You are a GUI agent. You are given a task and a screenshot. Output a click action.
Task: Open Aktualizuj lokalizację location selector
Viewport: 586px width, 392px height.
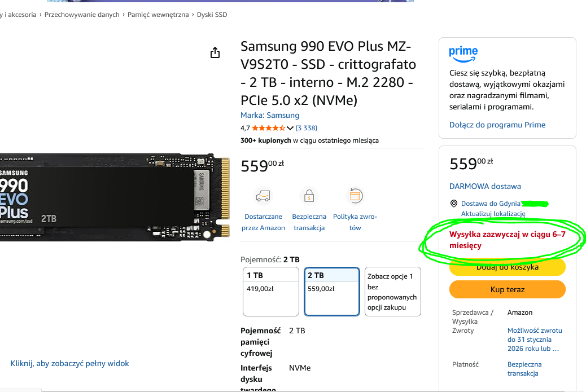(x=493, y=214)
